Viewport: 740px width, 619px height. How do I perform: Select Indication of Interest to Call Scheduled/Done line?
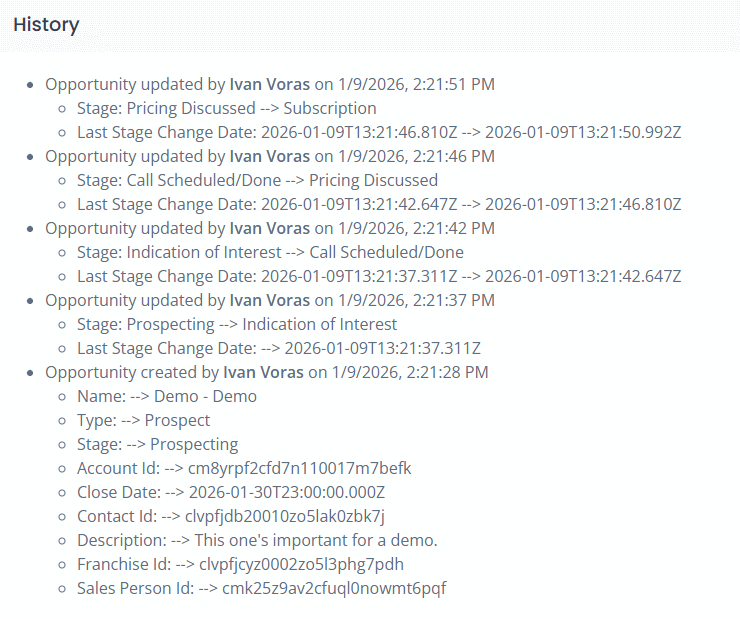tap(270, 252)
